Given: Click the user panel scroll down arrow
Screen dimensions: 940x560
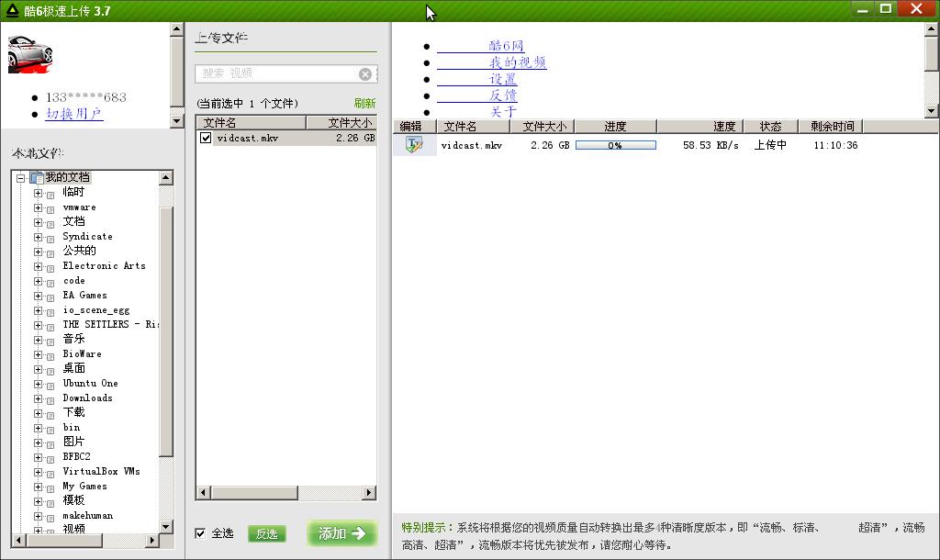Looking at the screenshot, I should [176, 121].
